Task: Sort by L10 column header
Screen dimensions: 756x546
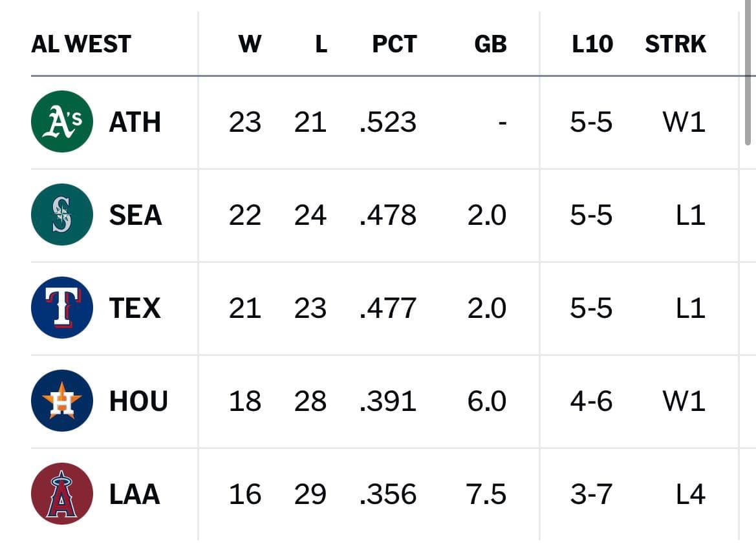Action: point(592,44)
